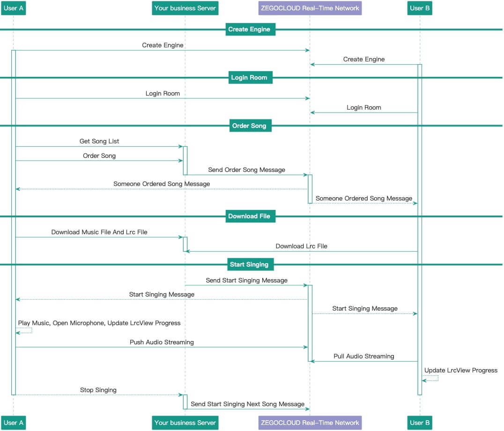This screenshot has width=504, height=431.
Task: Select the "Download File" section header
Action: click(249, 216)
